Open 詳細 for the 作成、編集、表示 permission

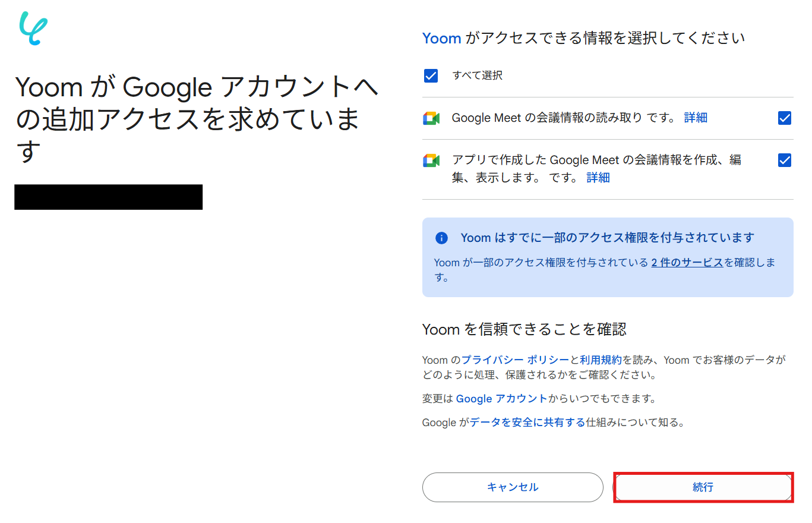[598, 178]
